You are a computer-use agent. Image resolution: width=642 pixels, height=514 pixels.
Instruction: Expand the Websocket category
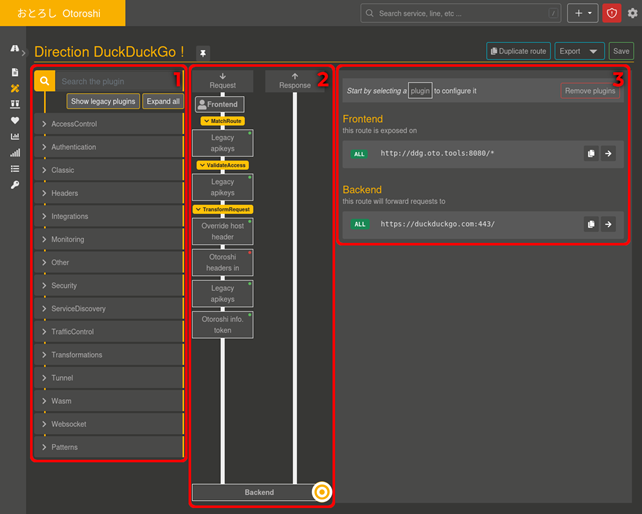tap(109, 424)
